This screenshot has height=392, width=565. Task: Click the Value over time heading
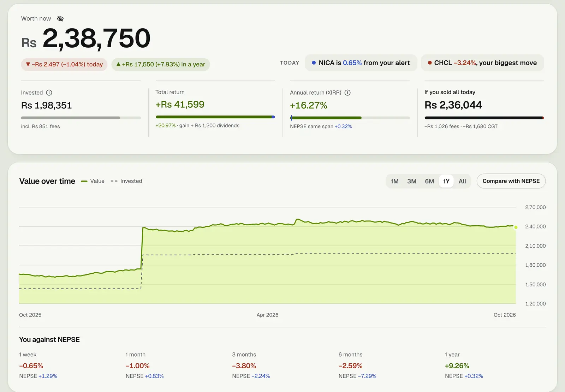[47, 181]
